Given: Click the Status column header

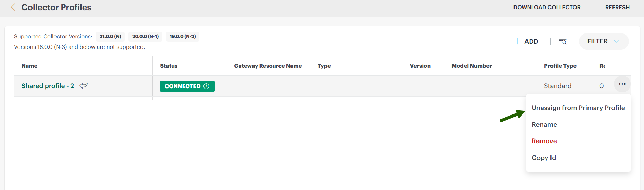Looking at the screenshot, I should pos(169,66).
